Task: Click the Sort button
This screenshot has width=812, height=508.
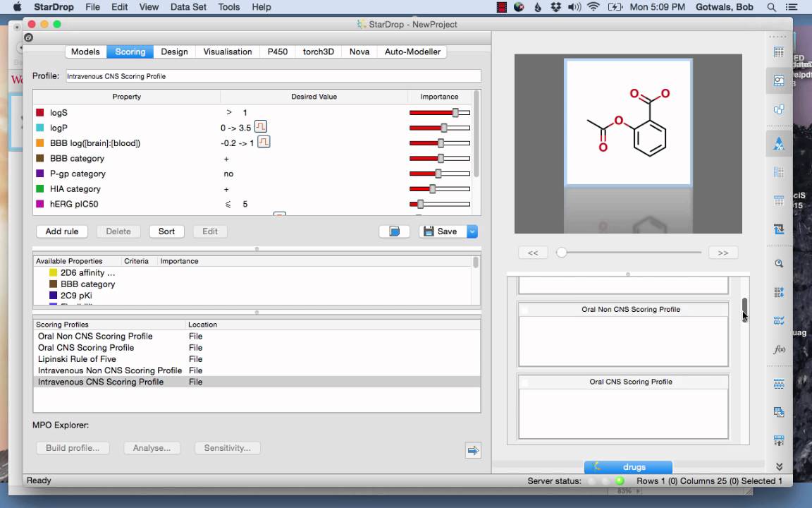Action: point(166,231)
